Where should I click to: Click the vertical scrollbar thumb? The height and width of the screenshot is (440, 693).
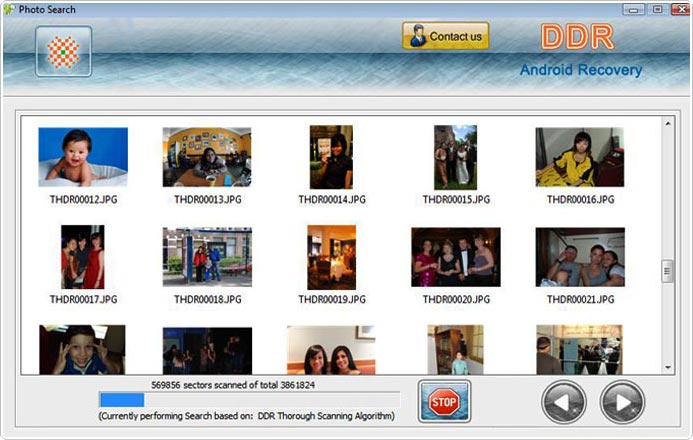pos(667,271)
